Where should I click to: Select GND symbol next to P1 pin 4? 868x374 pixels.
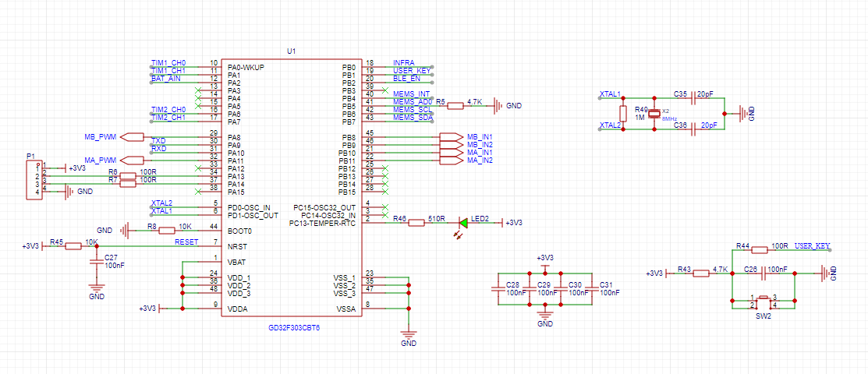tap(69, 192)
